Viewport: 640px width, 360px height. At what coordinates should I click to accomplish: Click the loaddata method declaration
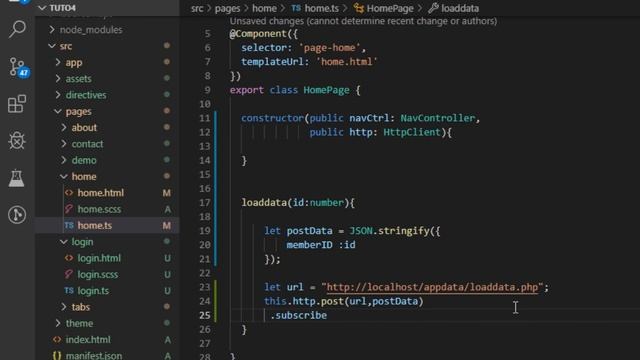(264, 203)
